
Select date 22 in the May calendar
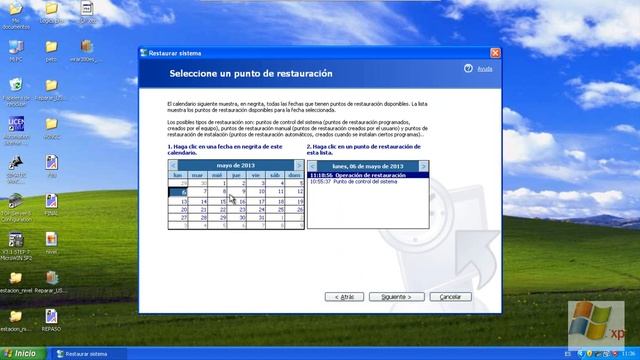click(217, 209)
